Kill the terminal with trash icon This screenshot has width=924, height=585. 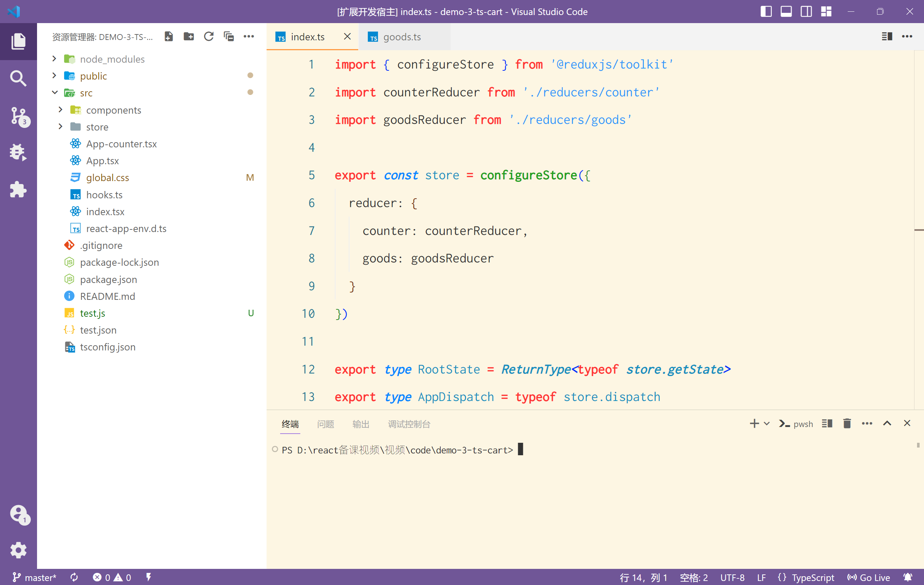(x=847, y=423)
